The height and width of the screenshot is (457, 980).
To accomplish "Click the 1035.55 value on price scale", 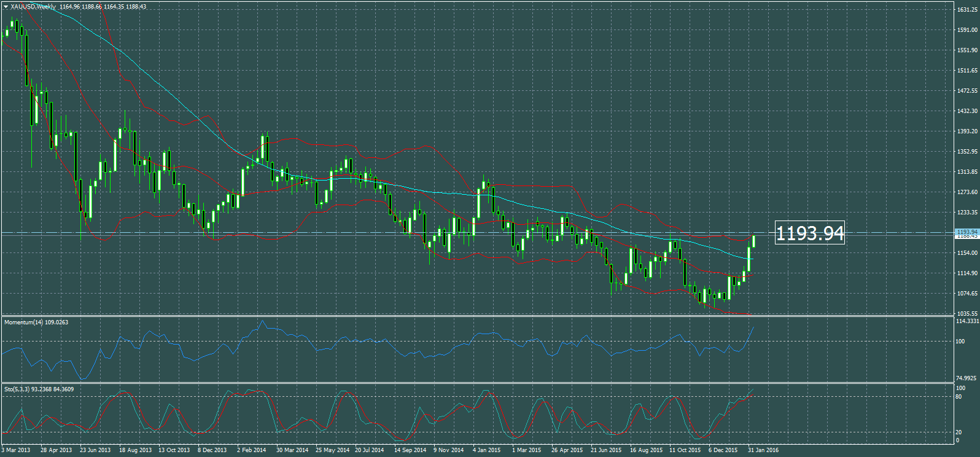I will pyautogui.click(x=966, y=313).
